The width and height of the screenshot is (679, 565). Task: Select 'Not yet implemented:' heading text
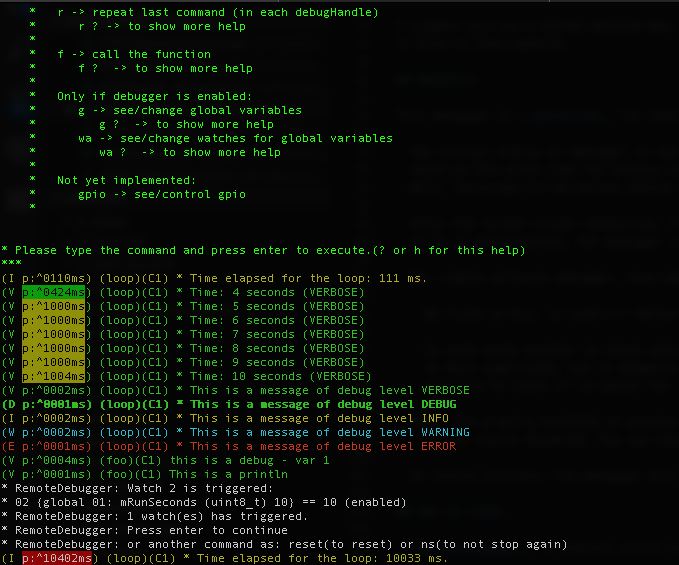[x=126, y=180]
